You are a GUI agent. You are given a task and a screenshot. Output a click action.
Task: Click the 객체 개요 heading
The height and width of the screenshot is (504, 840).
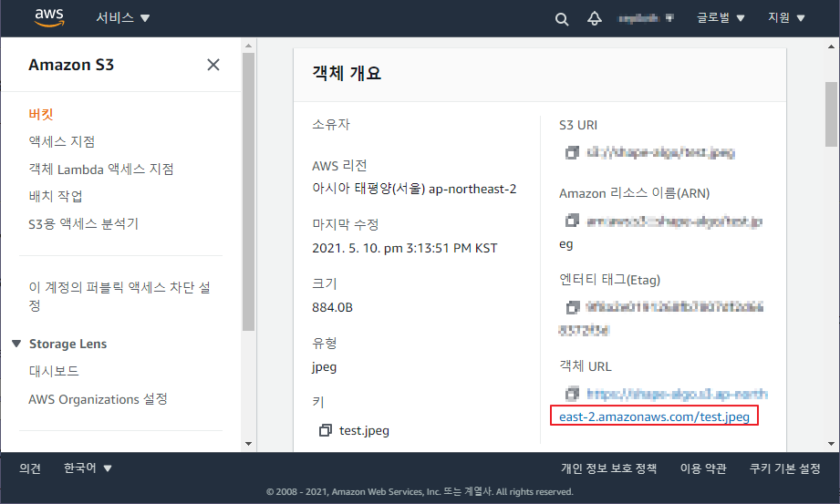coord(347,73)
